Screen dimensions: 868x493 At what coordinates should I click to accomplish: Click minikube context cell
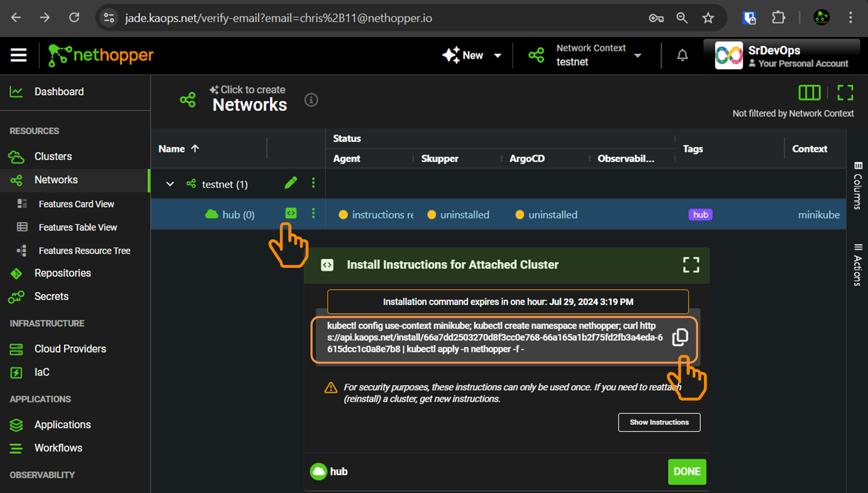[819, 215]
